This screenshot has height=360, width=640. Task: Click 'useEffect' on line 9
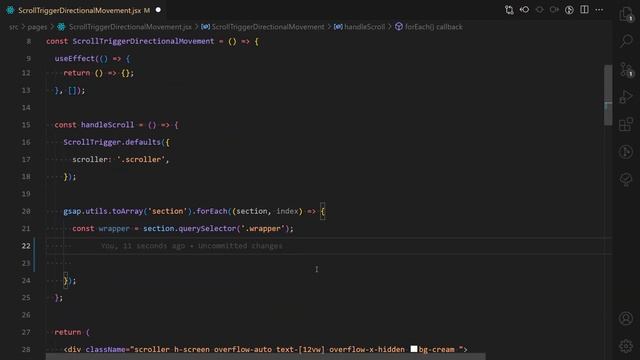click(x=75, y=58)
